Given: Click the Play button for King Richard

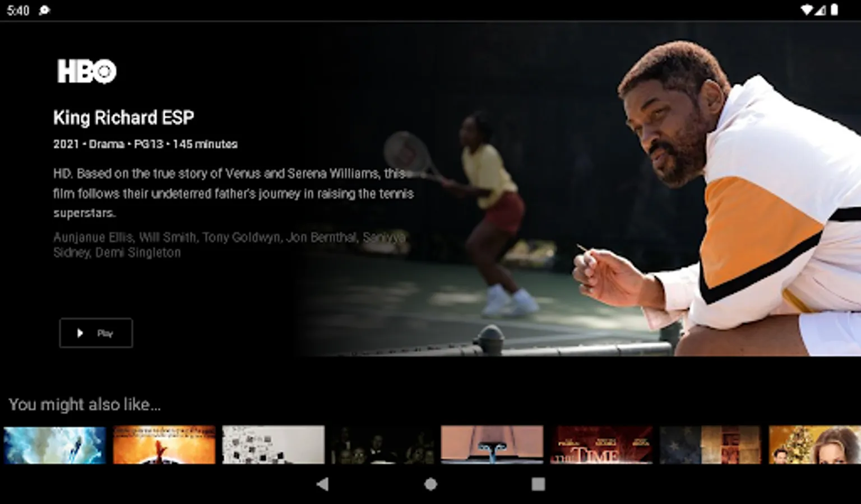Looking at the screenshot, I should click(x=96, y=333).
